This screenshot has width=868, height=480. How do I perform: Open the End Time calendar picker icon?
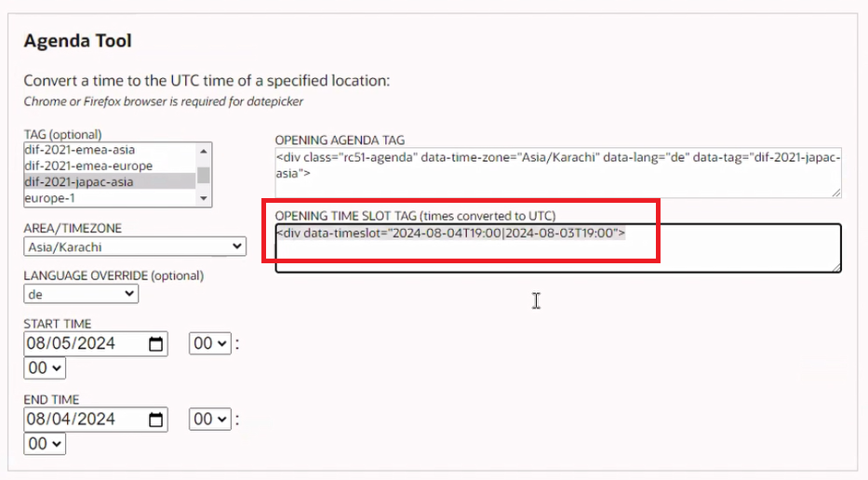tap(156, 420)
